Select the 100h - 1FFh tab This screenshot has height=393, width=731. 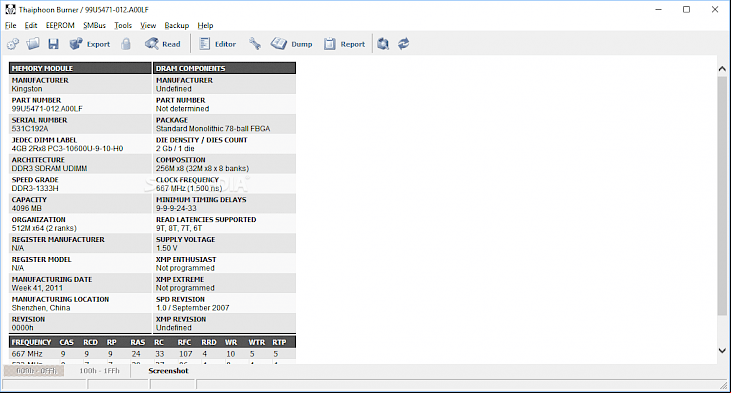click(99, 371)
